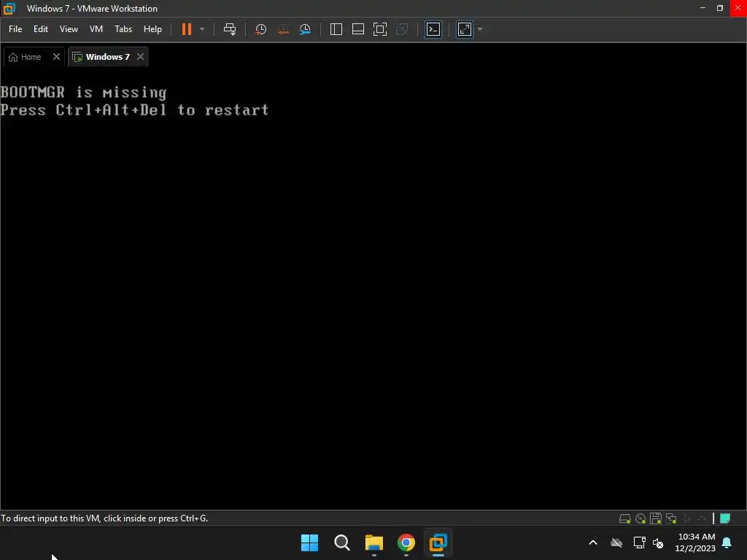Open the snapshot manager icon
Viewport: 747px width, 560px height.
pos(305,29)
